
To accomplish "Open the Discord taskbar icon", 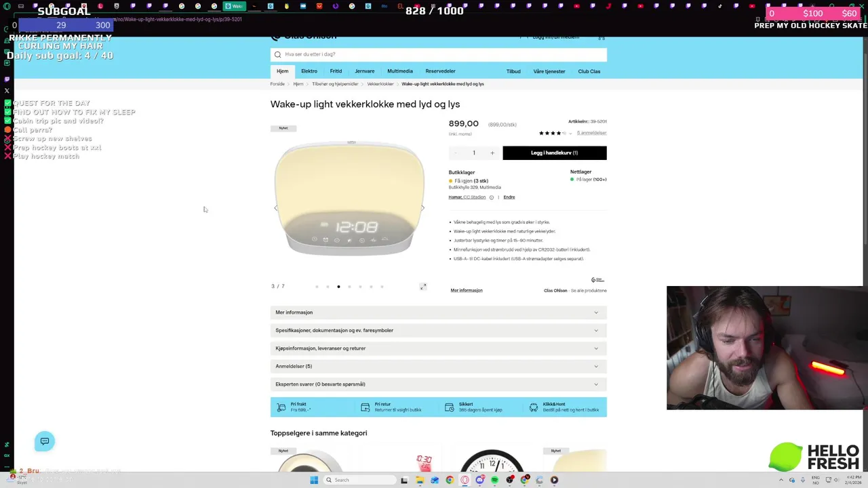I will pyautogui.click(x=479, y=481).
